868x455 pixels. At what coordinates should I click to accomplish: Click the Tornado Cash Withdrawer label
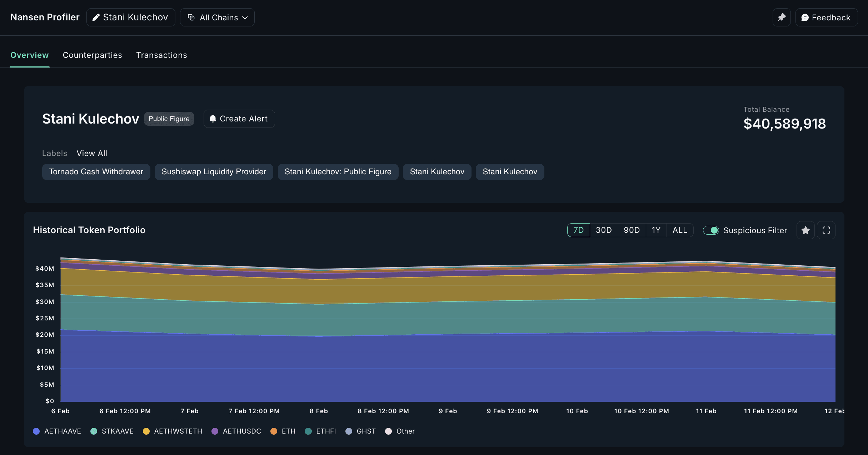(96, 172)
